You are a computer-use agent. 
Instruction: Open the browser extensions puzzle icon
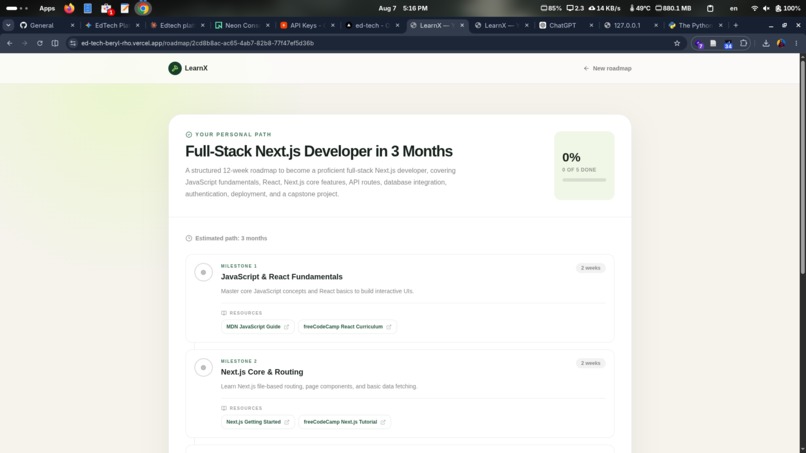[743, 44]
